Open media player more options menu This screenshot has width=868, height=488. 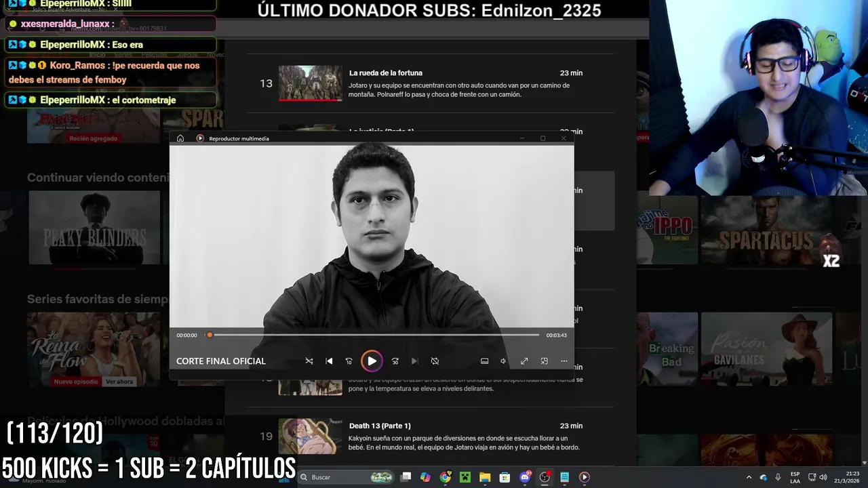[x=564, y=361]
